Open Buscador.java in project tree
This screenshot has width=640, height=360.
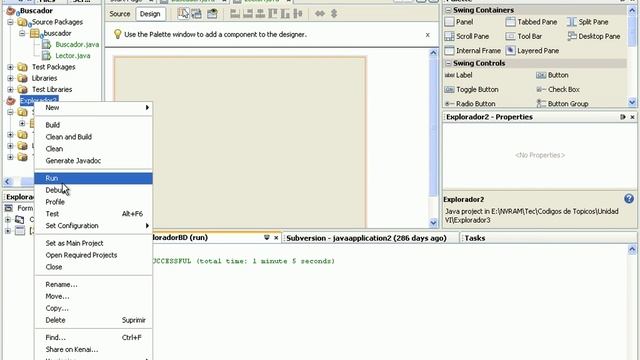(77, 44)
